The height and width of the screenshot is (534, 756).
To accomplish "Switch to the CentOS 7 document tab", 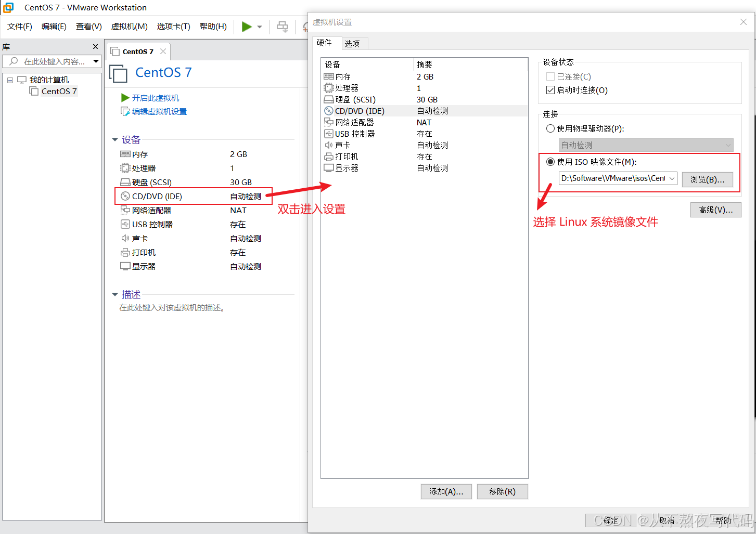I will point(138,51).
